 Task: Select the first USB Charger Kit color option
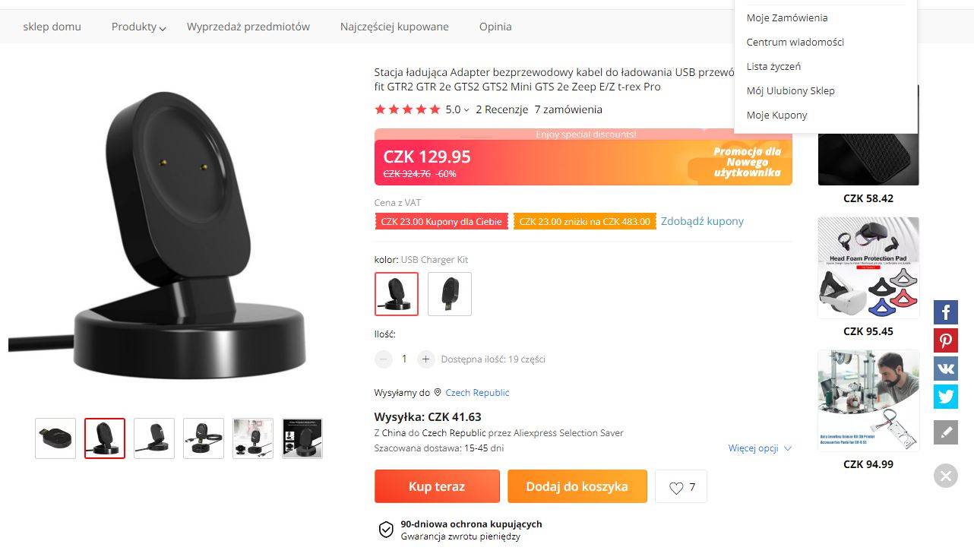397,294
